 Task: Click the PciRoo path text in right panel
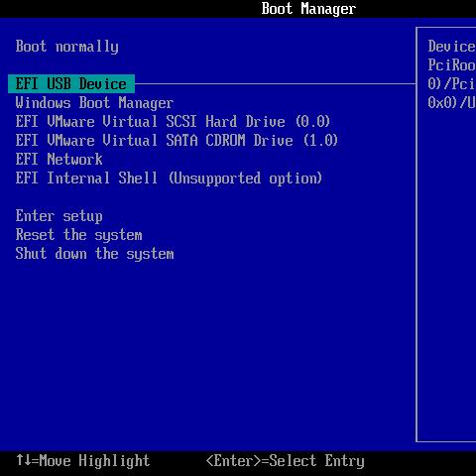(452, 65)
